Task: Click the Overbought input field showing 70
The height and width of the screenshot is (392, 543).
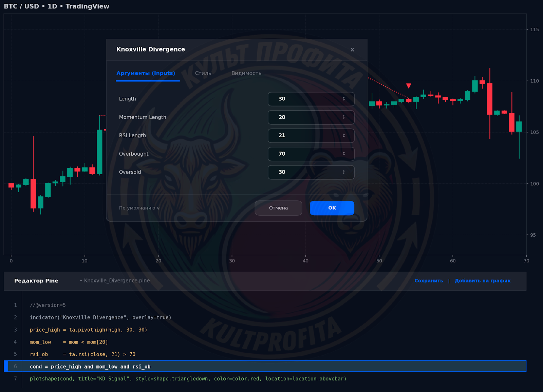Action: coord(311,154)
